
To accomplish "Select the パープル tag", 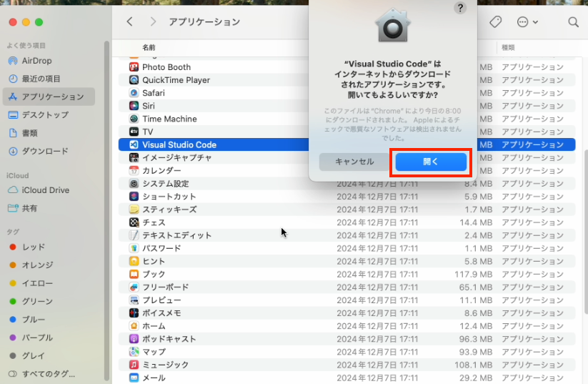I will [49, 338].
